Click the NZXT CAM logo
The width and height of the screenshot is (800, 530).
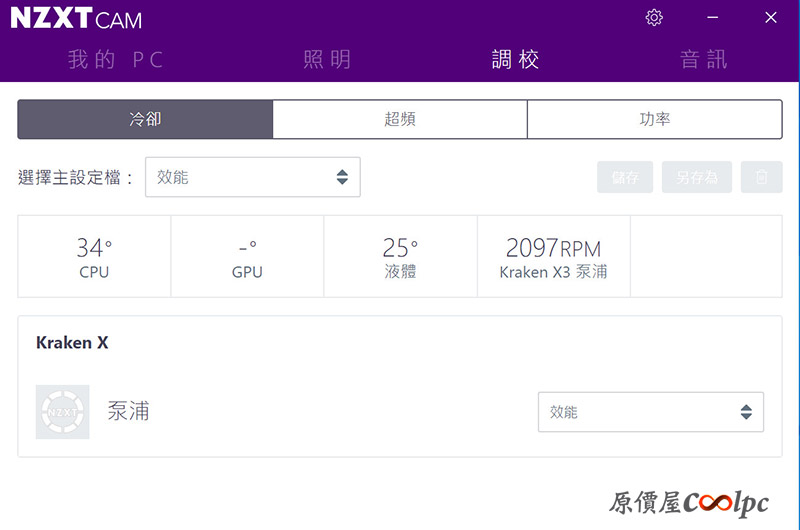point(76,18)
